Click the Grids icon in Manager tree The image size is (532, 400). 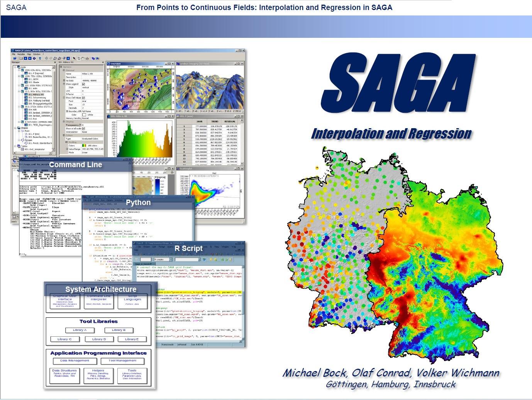pos(19,67)
